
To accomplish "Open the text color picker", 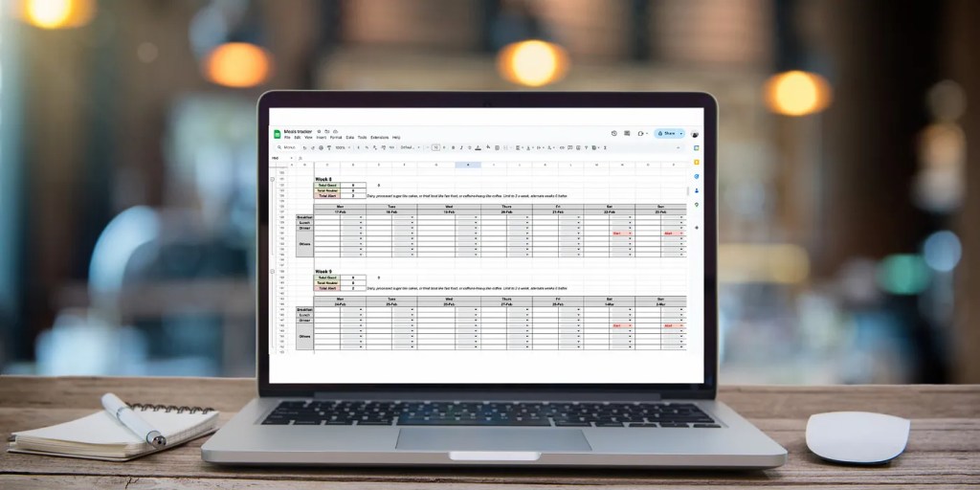I will click(x=479, y=147).
